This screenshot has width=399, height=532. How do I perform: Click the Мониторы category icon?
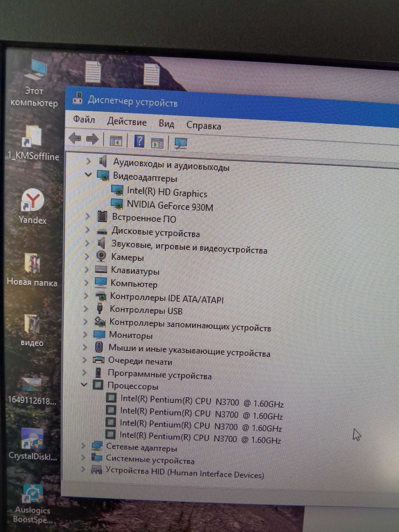point(99,334)
